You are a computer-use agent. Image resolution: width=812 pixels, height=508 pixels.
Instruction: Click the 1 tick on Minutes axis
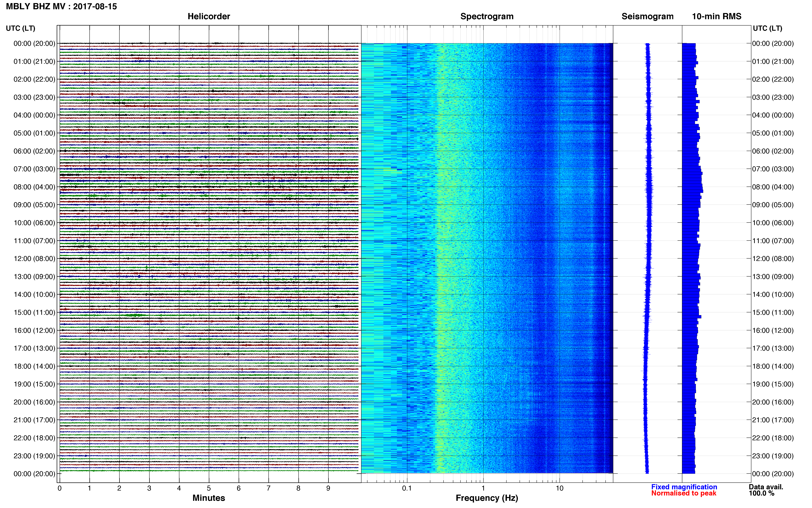(x=89, y=488)
